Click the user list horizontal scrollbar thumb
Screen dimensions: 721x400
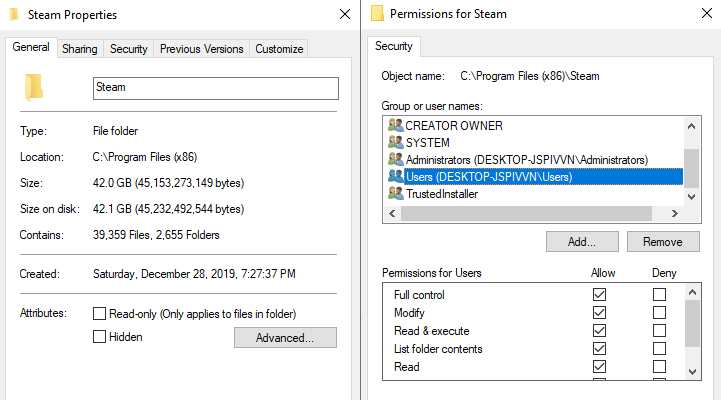pos(526,213)
